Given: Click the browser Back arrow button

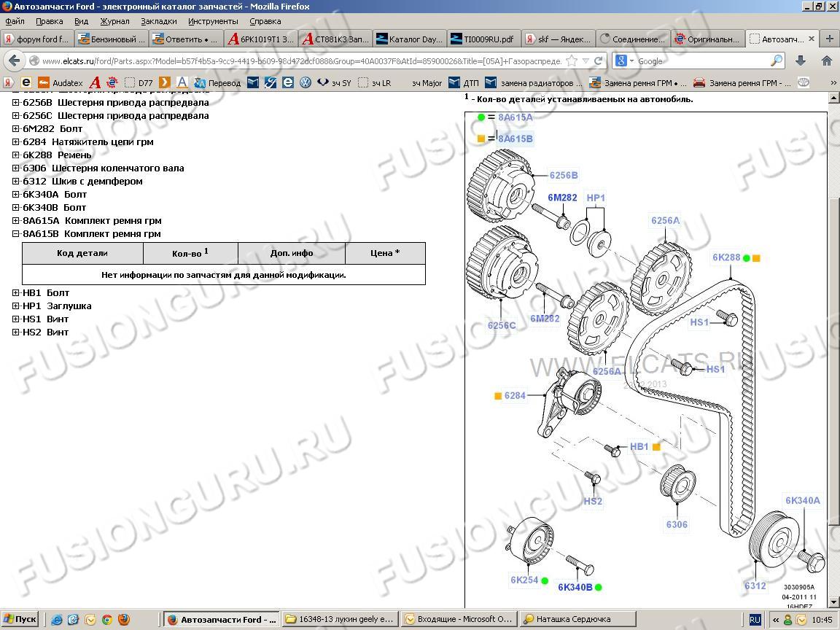Looking at the screenshot, I should click(x=14, y=61).
